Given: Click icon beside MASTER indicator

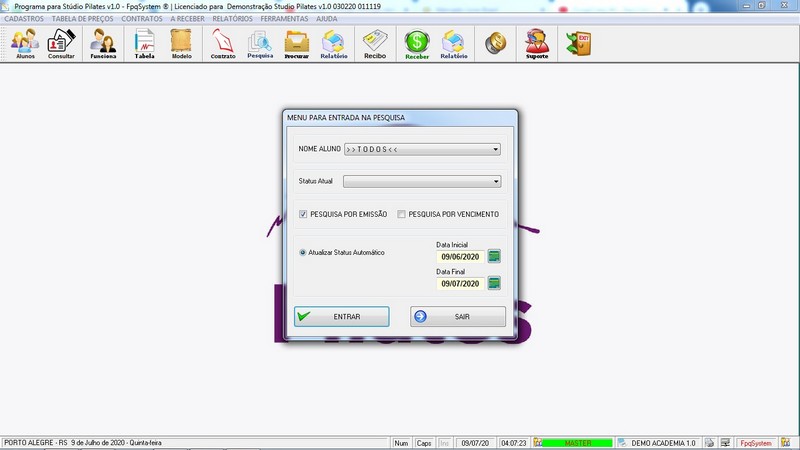Looking at the screenshot, I should (x=537, y=443).
